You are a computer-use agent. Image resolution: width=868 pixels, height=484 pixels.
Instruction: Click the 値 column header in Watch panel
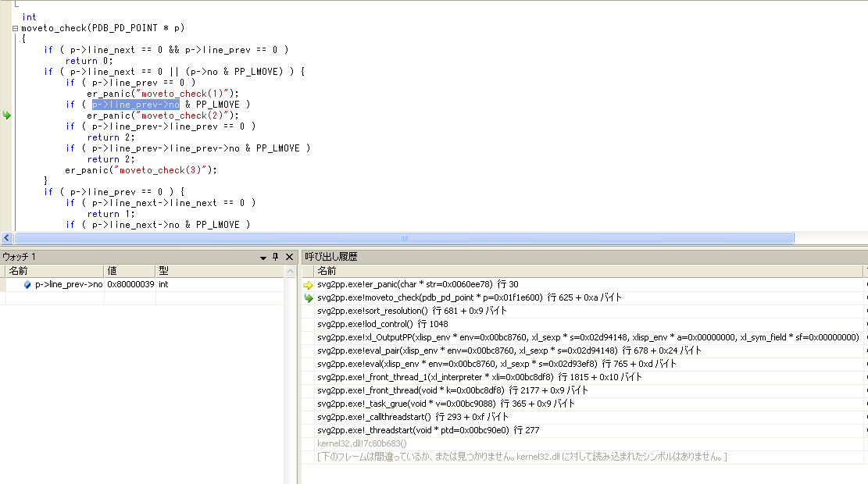pyautogui.click(x=130, y=270)
